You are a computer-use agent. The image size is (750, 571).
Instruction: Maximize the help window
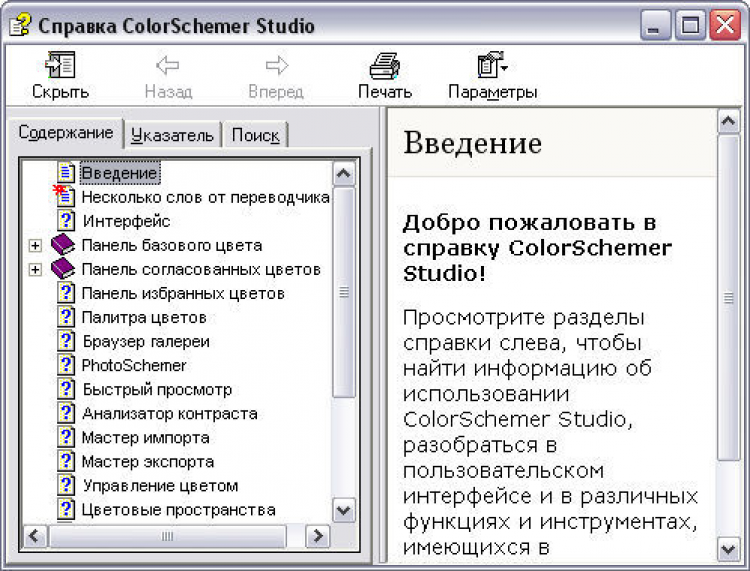[x=690, y=25]
